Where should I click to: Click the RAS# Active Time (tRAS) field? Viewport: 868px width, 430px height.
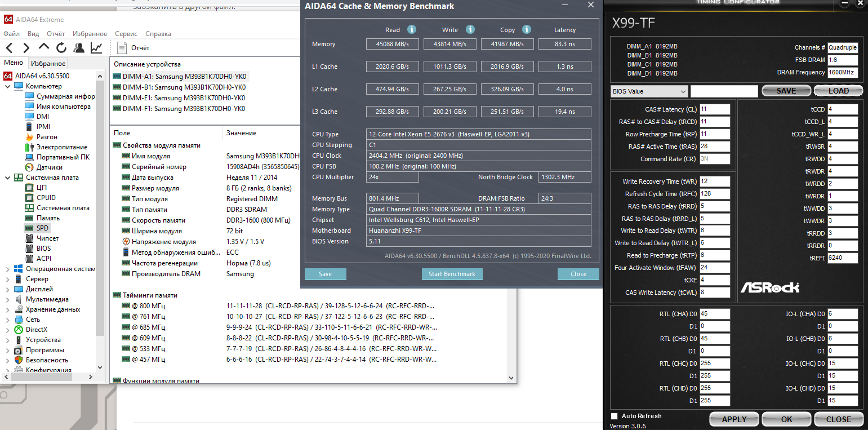point(715,147)
